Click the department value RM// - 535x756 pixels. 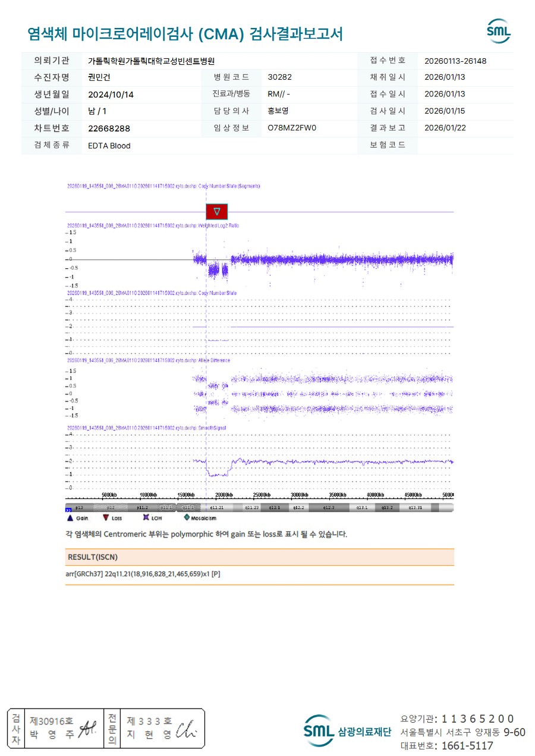coord(279,94)
